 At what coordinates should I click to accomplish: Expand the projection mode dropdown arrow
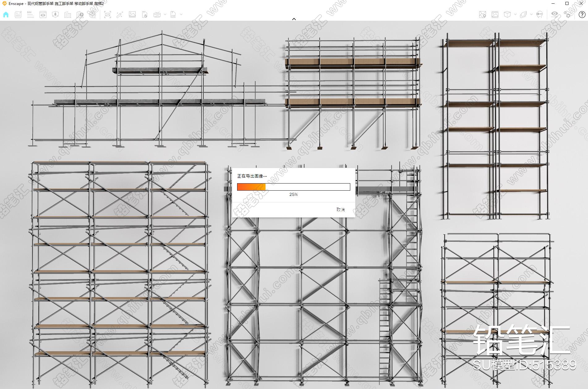515,15
